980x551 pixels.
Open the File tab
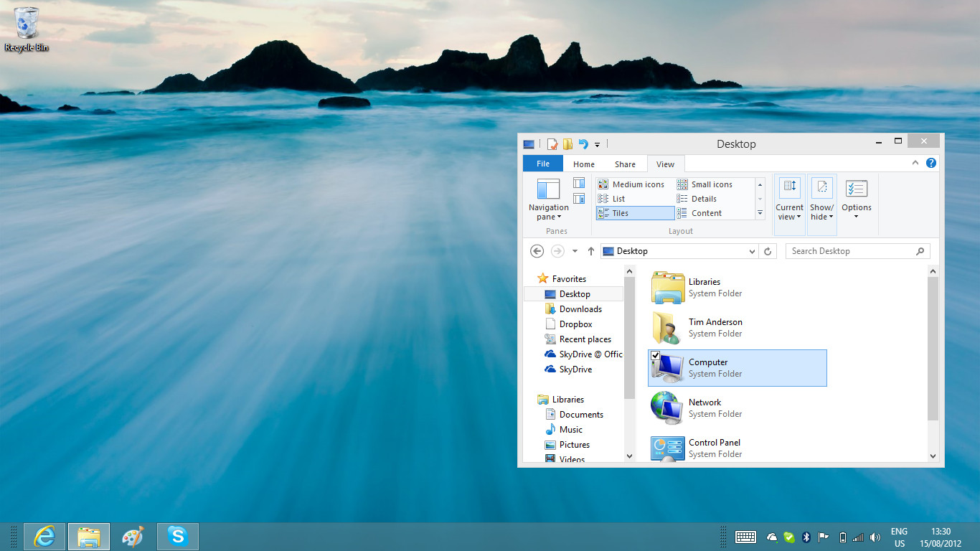[543, 164]
